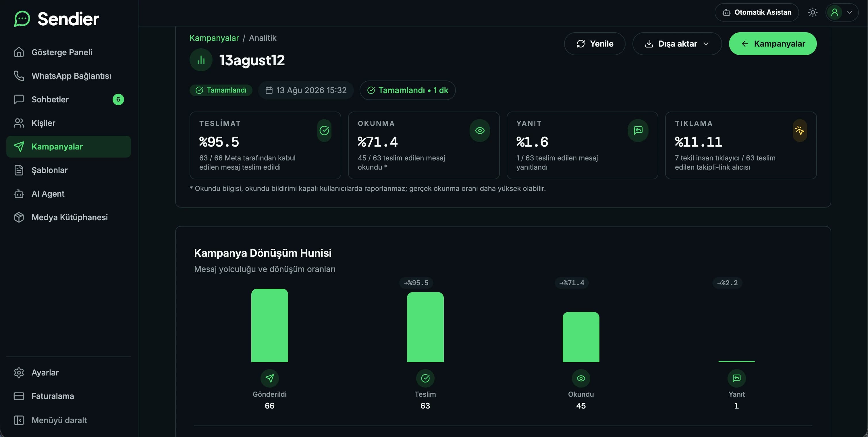Click the Kampanya Dönüşüm Hunisi heading
This screenshot has width=868, height=437.
pyautogui.click(x=263, y=253)
